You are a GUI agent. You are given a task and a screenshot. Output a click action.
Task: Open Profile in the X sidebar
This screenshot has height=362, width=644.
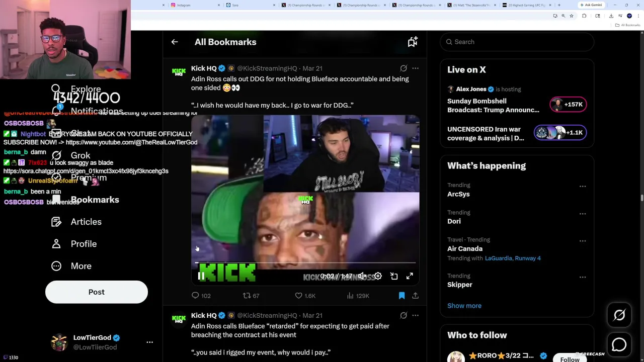point(74,244)
